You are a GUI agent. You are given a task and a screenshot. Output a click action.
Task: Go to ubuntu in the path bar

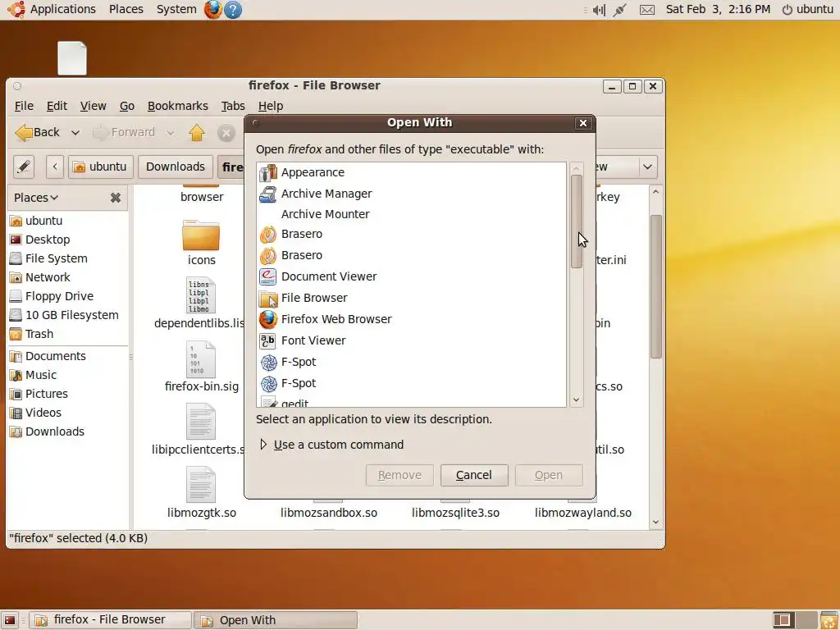(100, 167)
